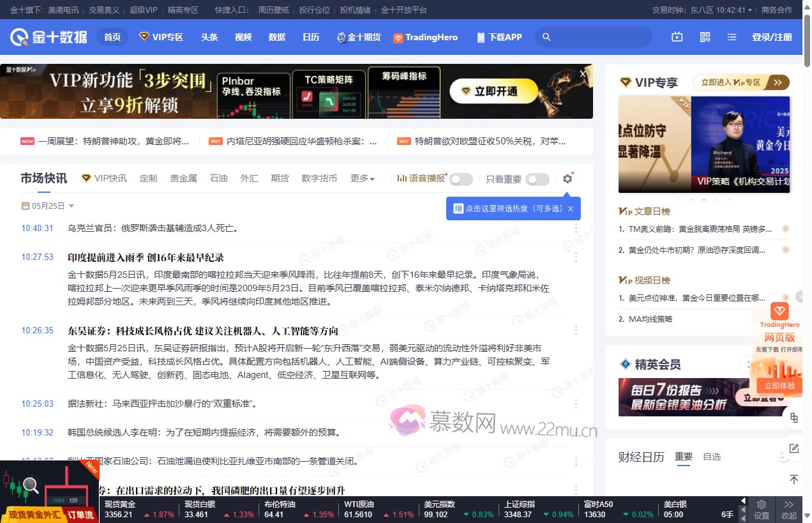Open the list menu icon beside 登录/注册
Image resolution: width=812 pixels, height=523 pixels.
(x=732, y=37)
